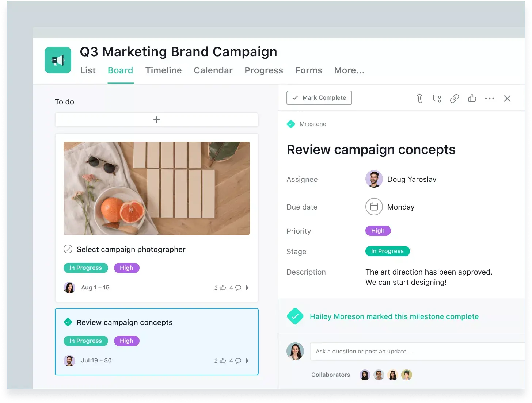This screenshot has width=532, height=403.
Task: Close the task detail pane
Action: point(507,99)
